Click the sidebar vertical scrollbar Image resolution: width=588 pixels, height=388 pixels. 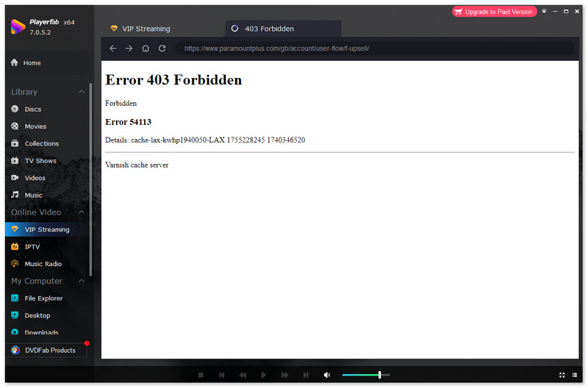click(x=90, y=179)
